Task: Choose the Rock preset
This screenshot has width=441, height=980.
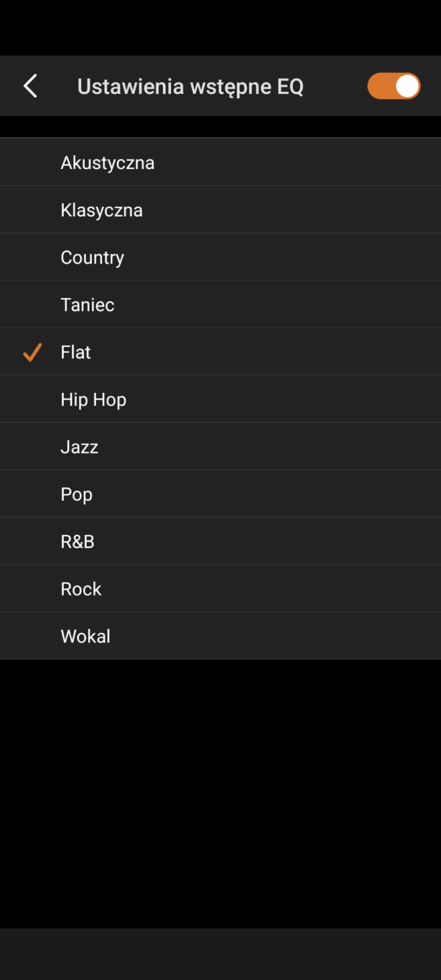Action: 81,588
